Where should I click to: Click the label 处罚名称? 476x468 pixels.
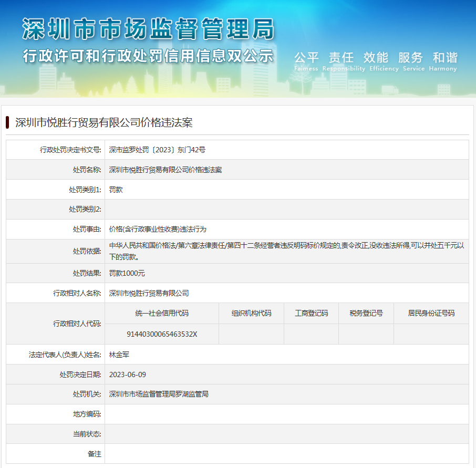87,170
